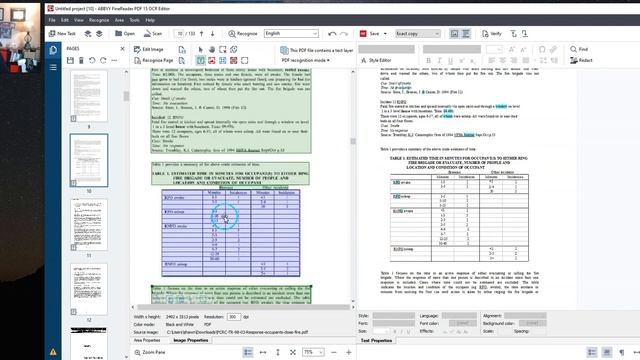Toggle Underline formatting
Screen dimensions: 640x360
click(x=450, y=60)
